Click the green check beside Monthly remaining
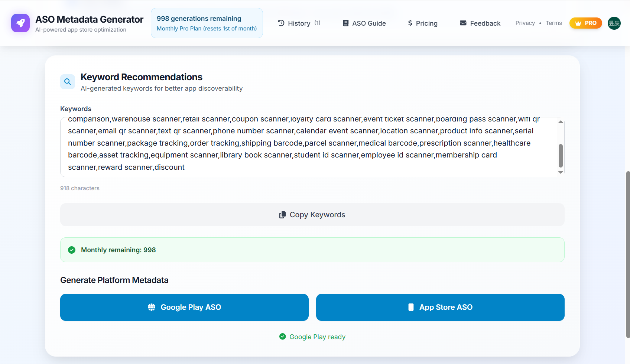This screenshot has height=364, width=630. click(72, 250)
